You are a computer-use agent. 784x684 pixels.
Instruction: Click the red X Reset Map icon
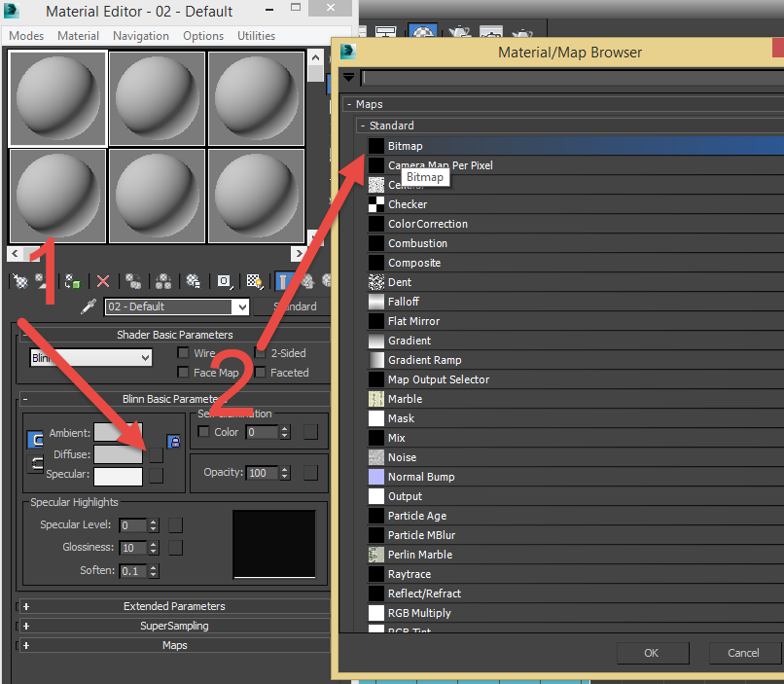pyautogui.click(x=103, y=281)
